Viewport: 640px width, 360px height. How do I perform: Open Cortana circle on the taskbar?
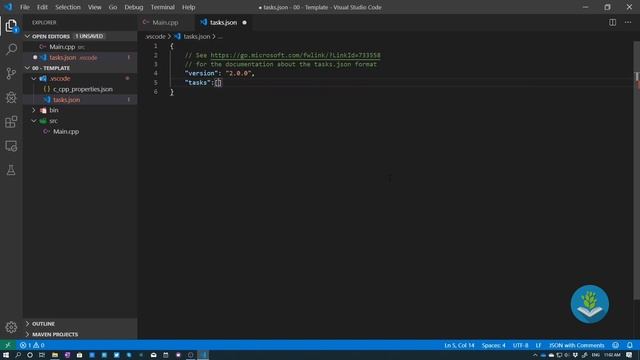pyautogui.click(x=30, y=355)
